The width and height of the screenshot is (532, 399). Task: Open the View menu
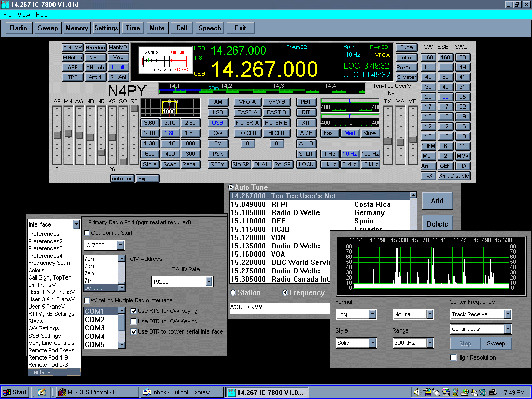(23, 15)
